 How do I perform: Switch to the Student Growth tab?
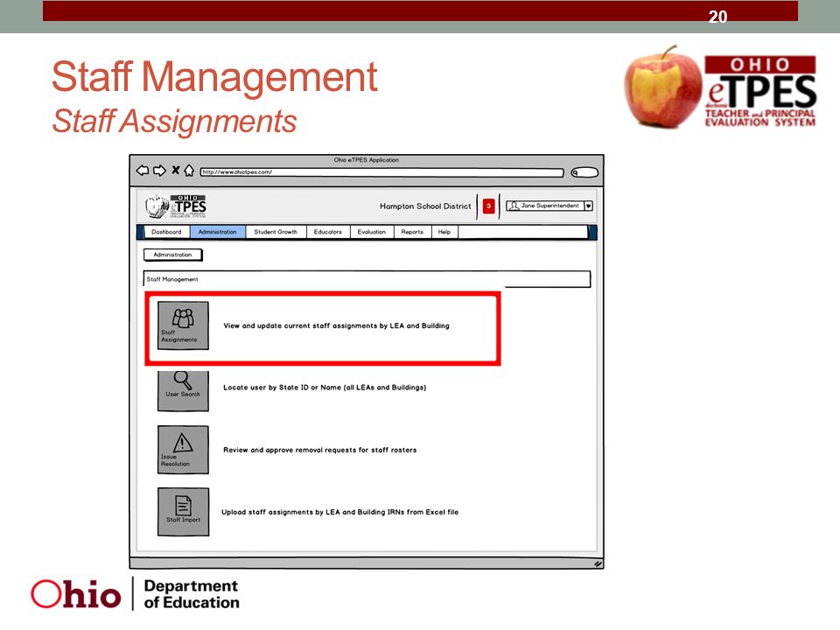point(276,232)
